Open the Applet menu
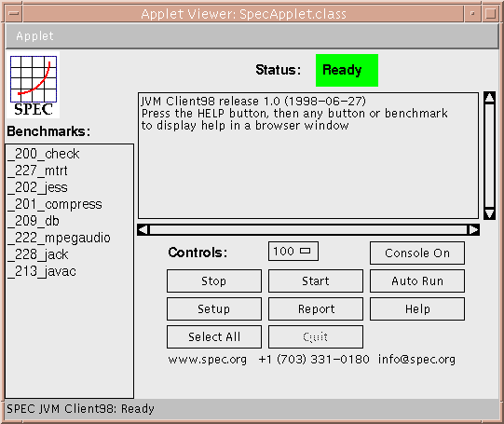Image resolution: width=504 pixels, height=424 pixels. pos(34,36)
